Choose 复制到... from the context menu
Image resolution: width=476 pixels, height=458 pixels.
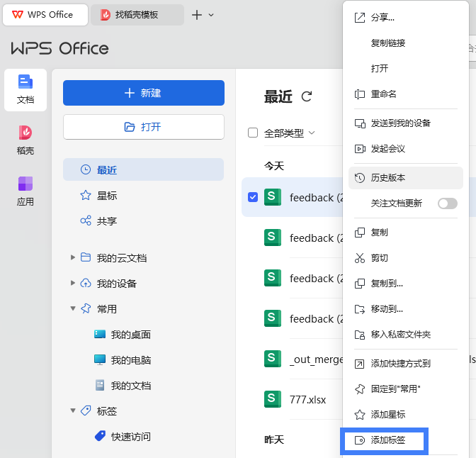(406, 284)
